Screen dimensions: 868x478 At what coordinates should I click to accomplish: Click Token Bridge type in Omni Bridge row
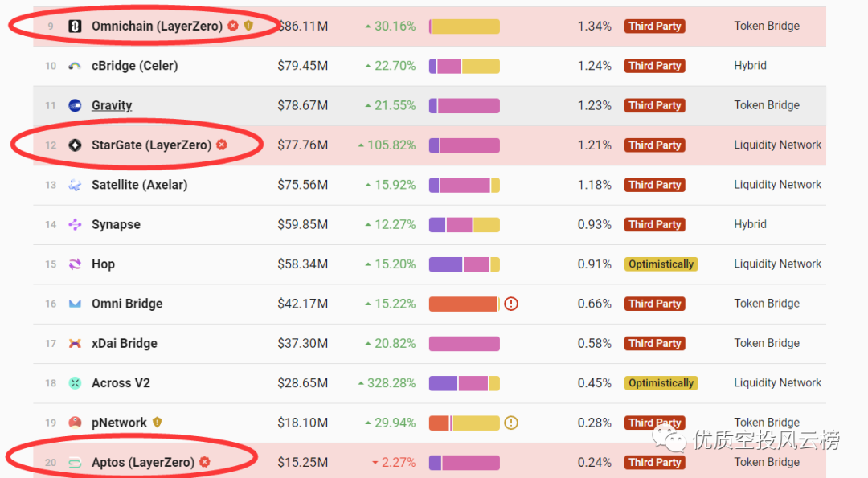767,304
